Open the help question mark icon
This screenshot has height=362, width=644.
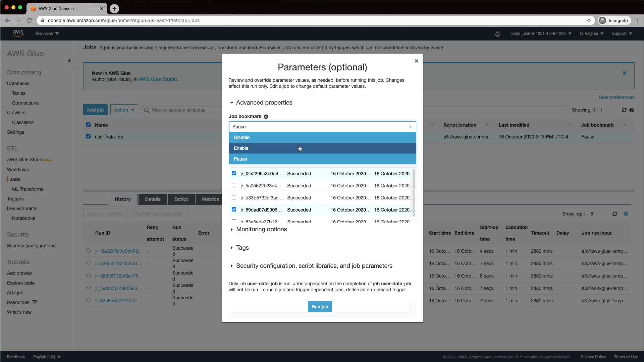coord(632,110)
